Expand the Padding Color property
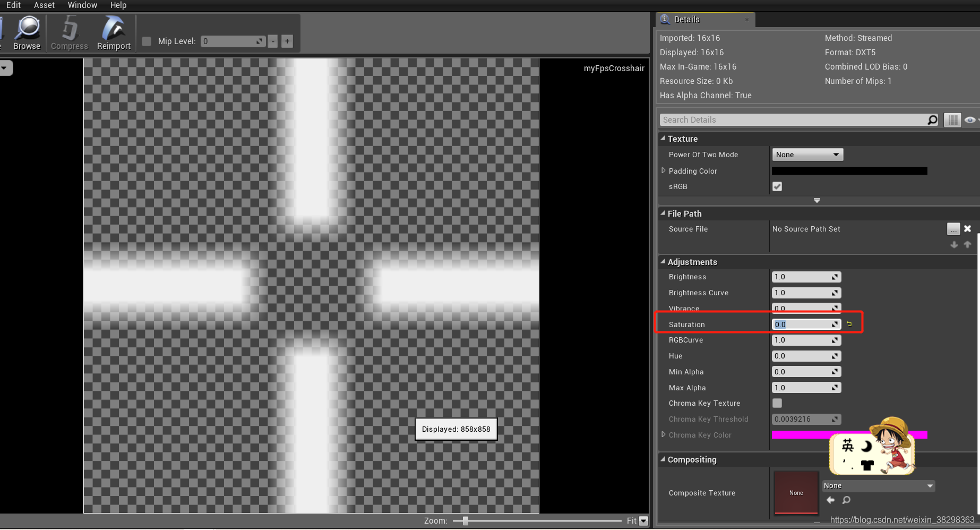This screenshot has width=980, height=530. 663,170
